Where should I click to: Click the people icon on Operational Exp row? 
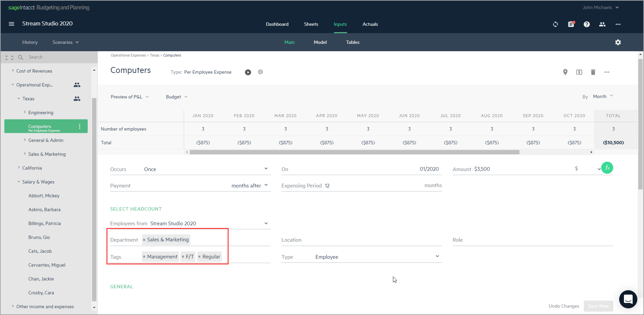point(77,85)
